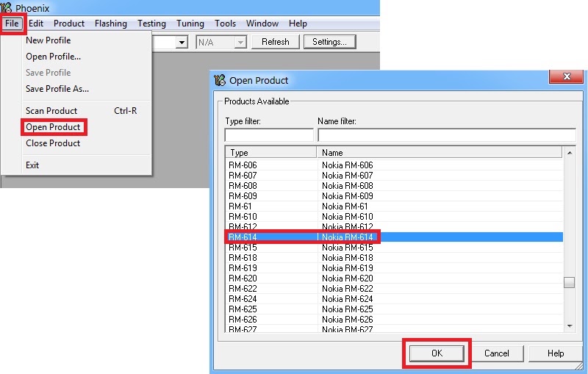Open the Testing menu
Viewport: 588px width, 374px height.
tap(151, 24)
